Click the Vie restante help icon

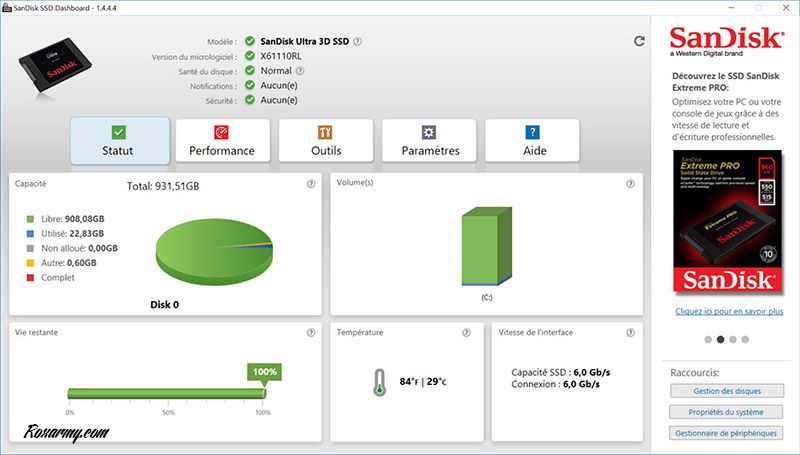pos(311,333)
